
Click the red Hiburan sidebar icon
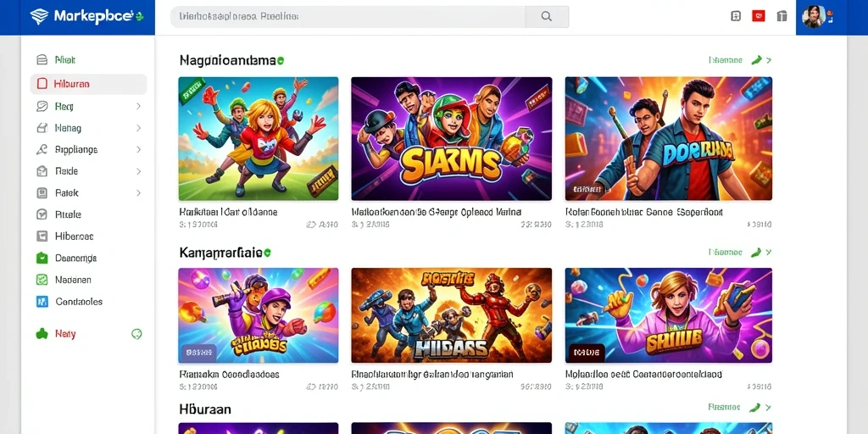tap(42, 84)
